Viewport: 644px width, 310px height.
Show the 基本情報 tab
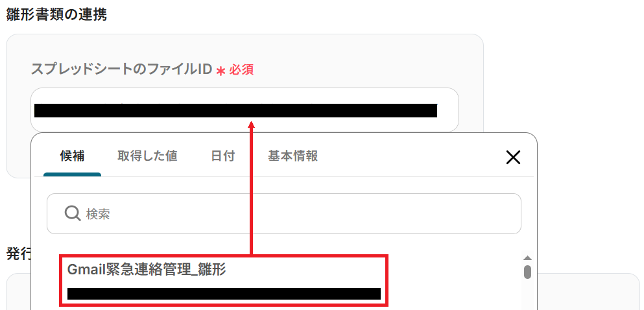pyautogui.click(x=293, y=156)
